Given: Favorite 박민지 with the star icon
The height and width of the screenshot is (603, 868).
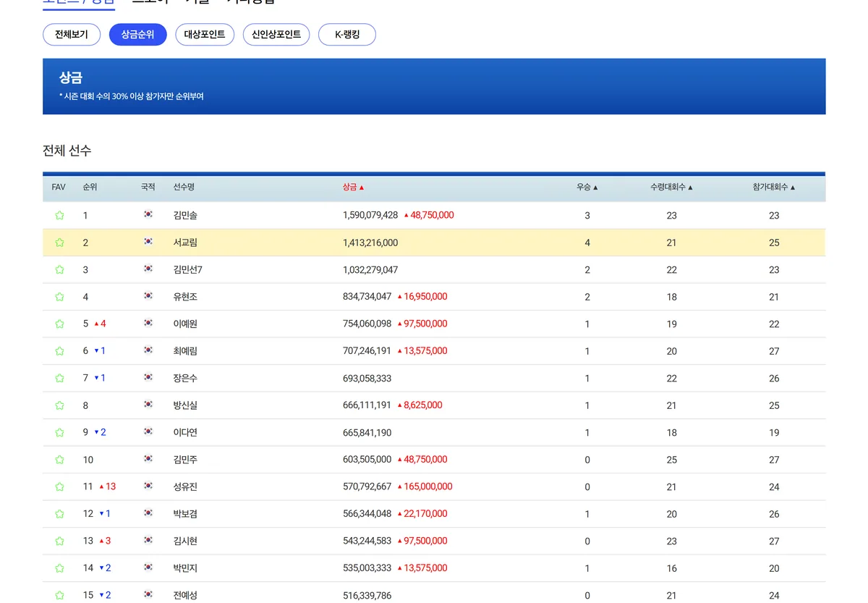Looking at the screenshot, I should [59, 568].
